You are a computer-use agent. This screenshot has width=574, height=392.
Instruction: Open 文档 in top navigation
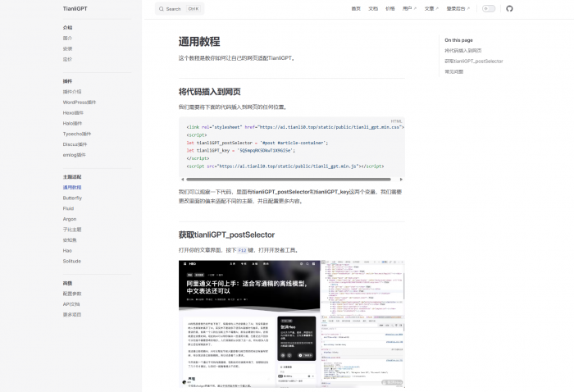tap(373, 8)
